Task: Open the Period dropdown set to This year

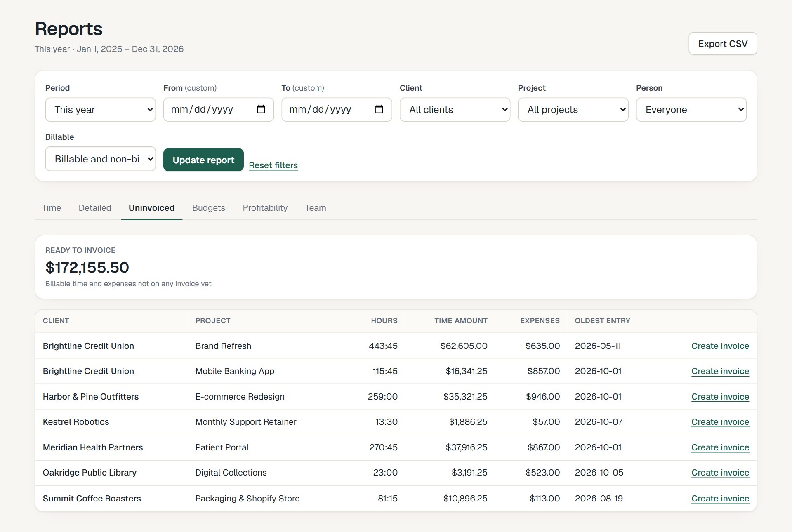Action: [x=100, y=110]
